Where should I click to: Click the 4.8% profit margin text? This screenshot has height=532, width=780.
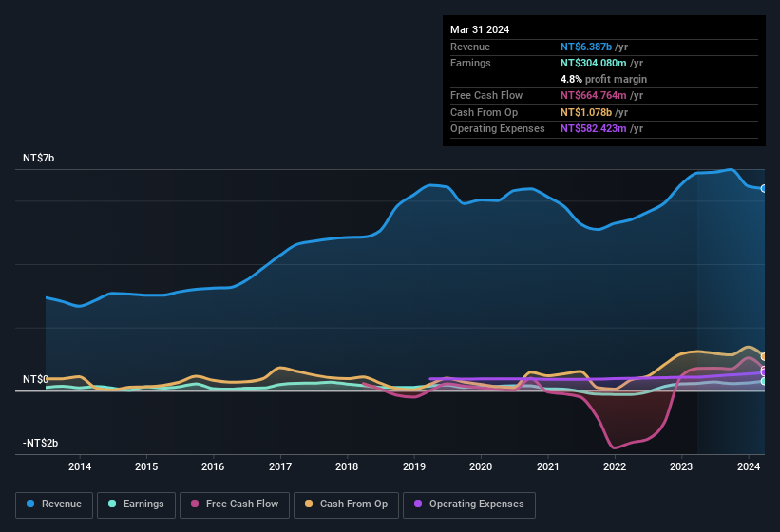coord(603,79)
